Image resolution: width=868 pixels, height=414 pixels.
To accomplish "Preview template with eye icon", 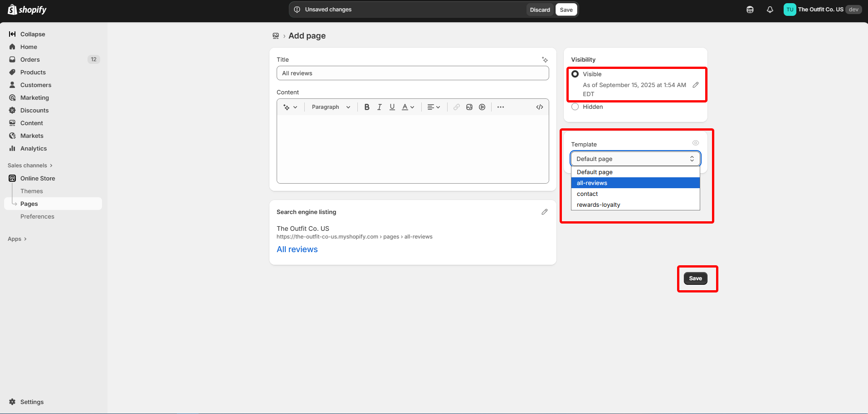I will 696,143.
